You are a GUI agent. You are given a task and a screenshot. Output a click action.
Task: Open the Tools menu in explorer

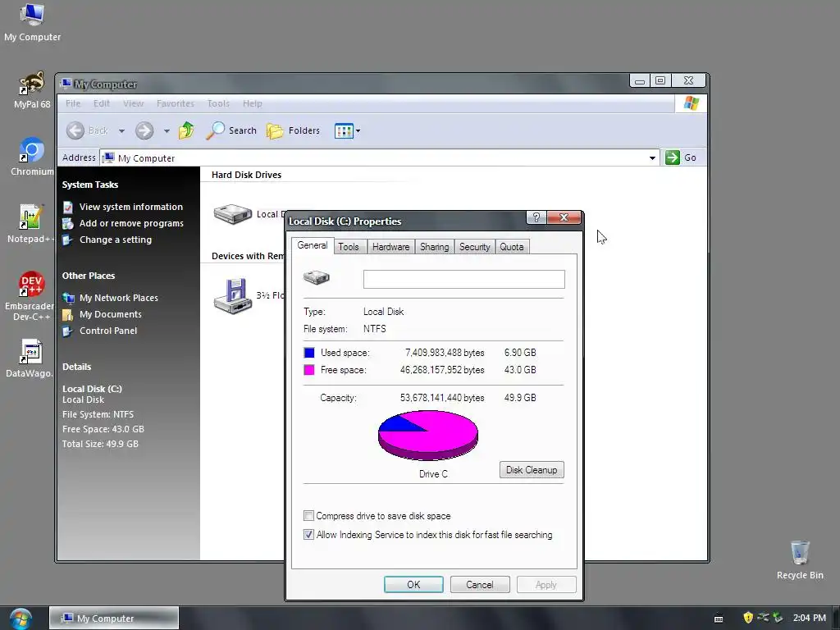pyautogui.click(x=218, y=103)
